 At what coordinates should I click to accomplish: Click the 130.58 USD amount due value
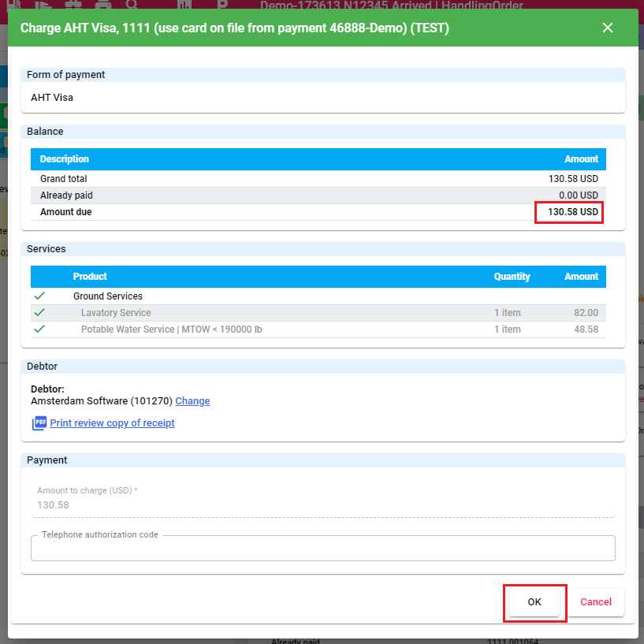pos(573,212)
